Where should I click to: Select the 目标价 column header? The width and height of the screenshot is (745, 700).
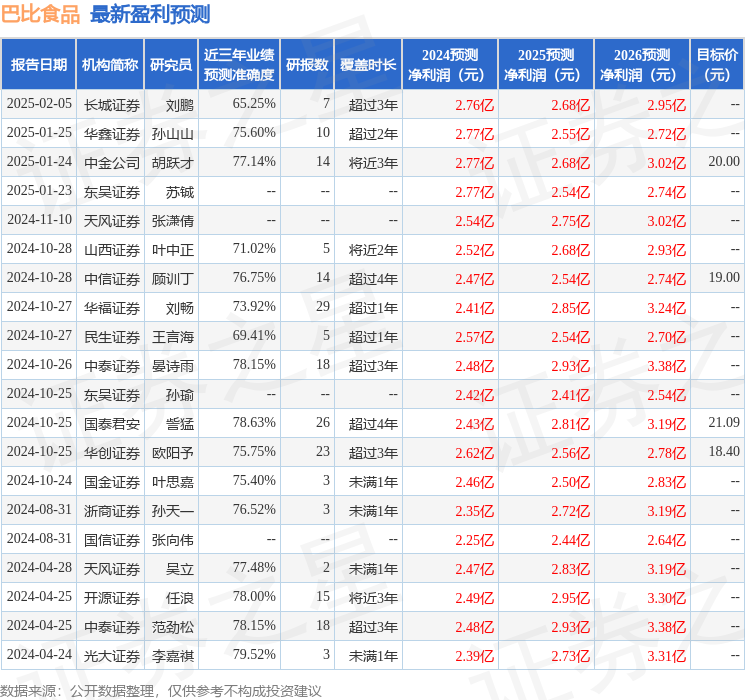point(717,65)
